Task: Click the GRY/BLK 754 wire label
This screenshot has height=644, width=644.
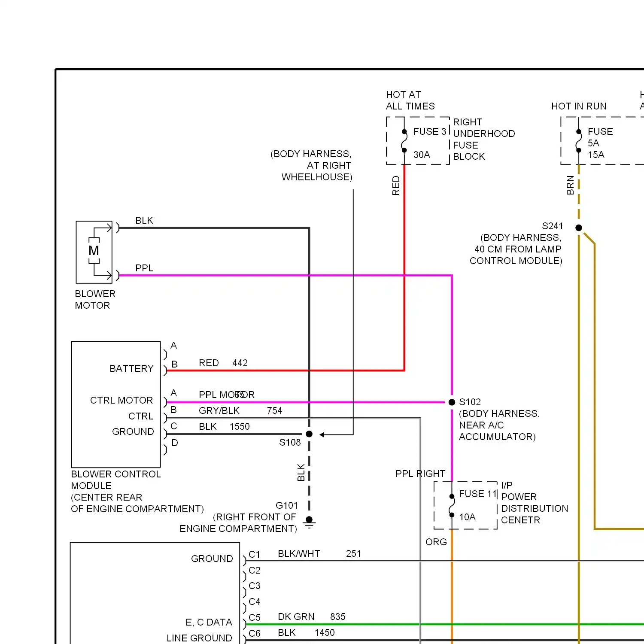Action: click(x=240, y=411)
